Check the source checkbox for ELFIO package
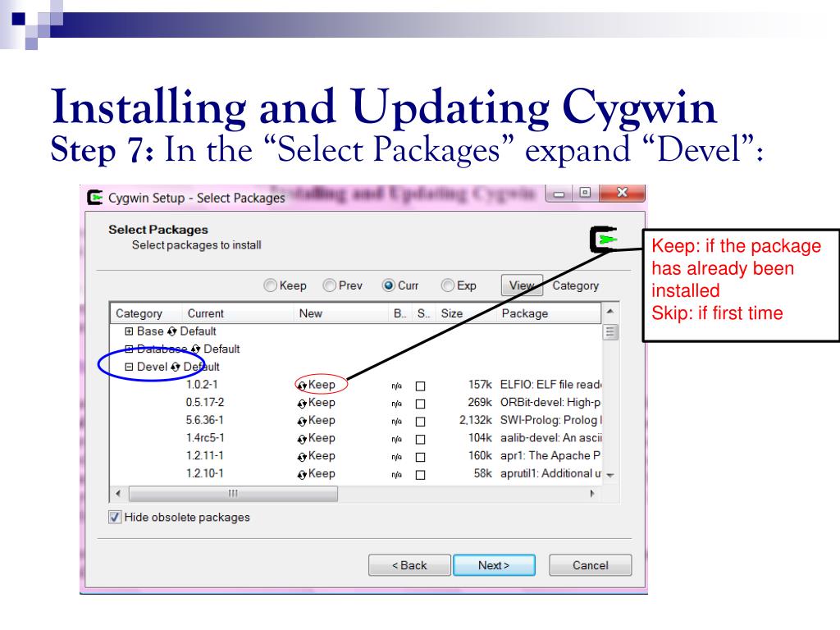The height and width of the screenshot is (630, 840). 421,386
